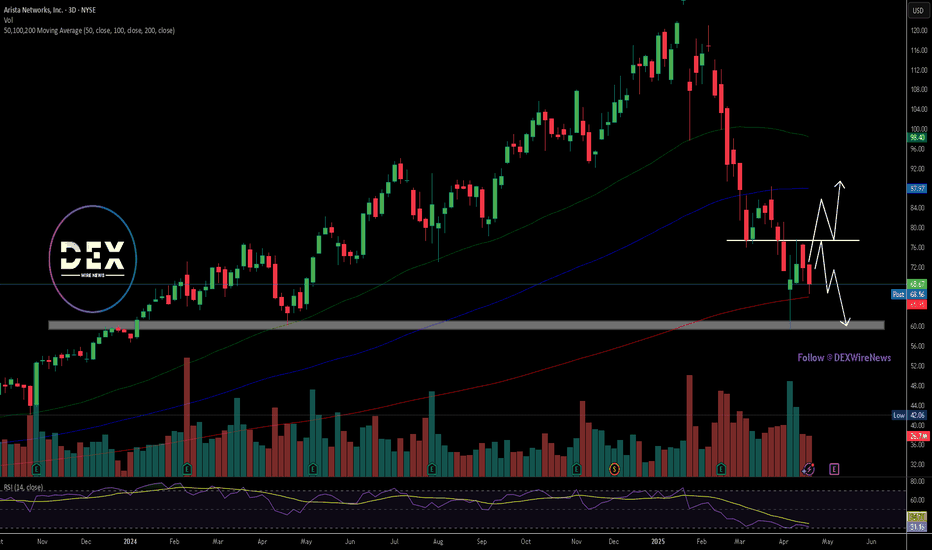Screen dimensions: 932x550
Task: Open the February 2025 earnings marker
Action: (x=721, y=469)
